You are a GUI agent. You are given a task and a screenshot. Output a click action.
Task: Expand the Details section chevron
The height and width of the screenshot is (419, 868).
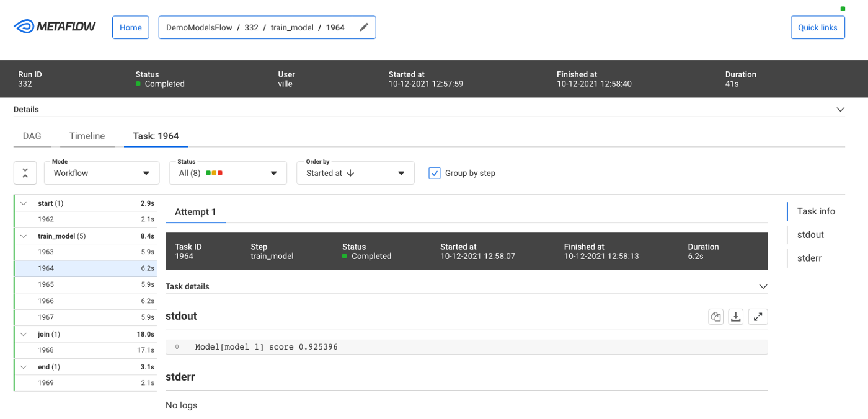840,110
